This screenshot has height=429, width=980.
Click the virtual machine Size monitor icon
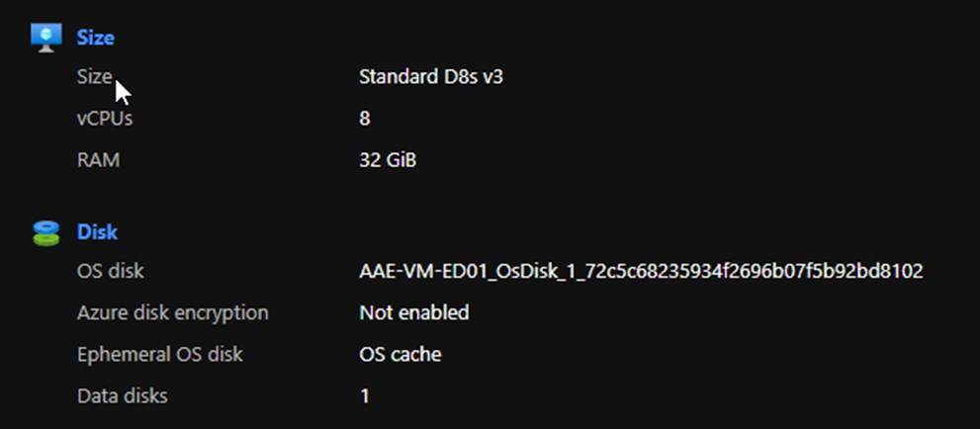point(46,38)
